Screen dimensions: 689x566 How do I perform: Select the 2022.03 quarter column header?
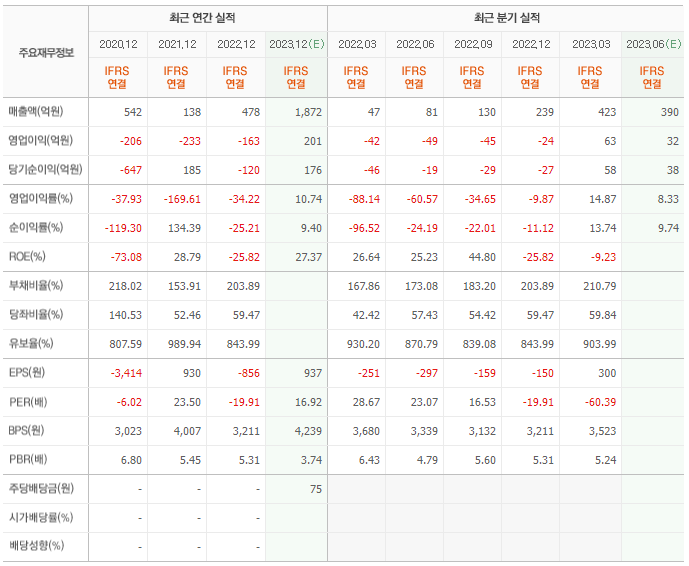357,44
